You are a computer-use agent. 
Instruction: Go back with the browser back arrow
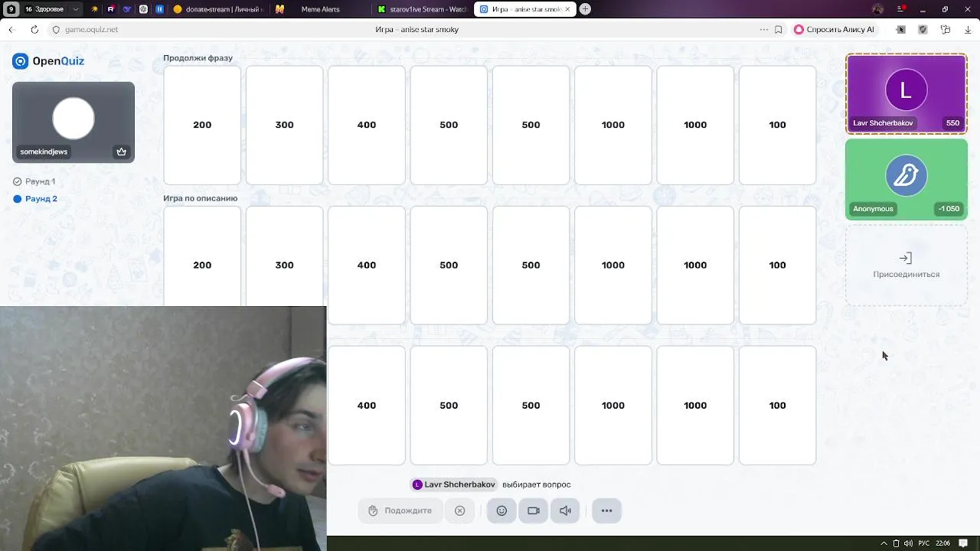click(x=11, y=29)
